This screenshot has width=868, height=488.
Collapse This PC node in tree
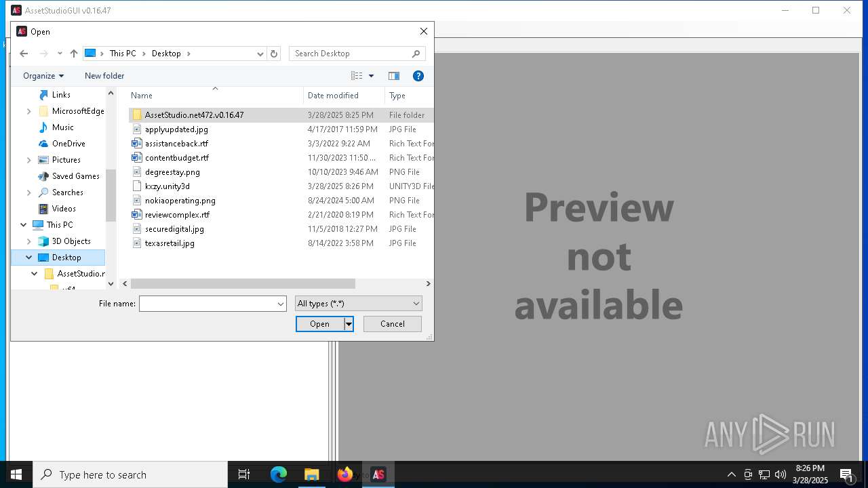pos(24,225)
